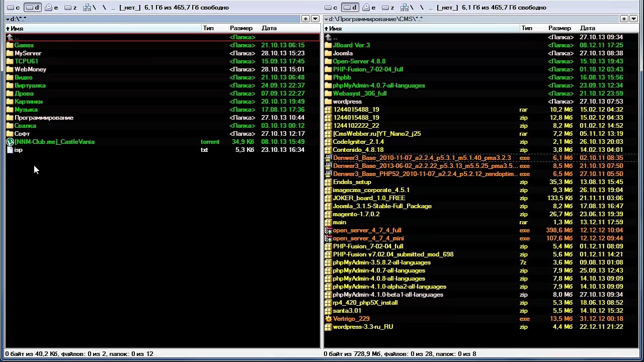The height and width of the screenshot is (362, 644).
Task: Select drive d in the right panel
Action: click(350, 8)
